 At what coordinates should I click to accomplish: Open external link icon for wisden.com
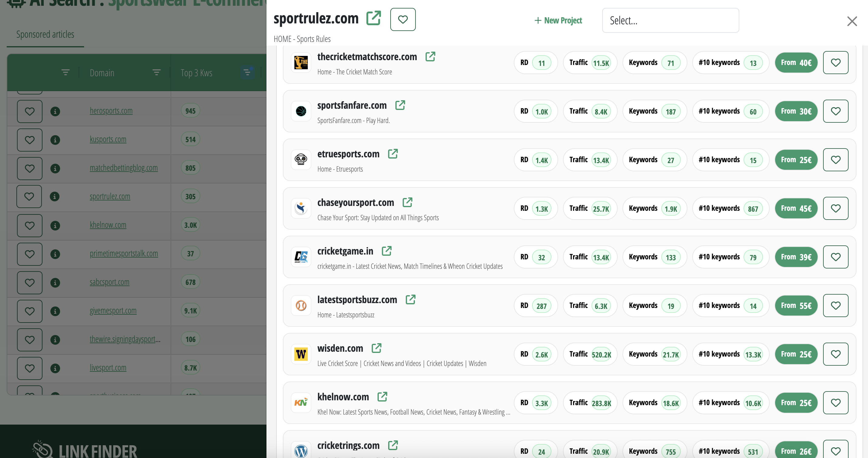(376, 348)
